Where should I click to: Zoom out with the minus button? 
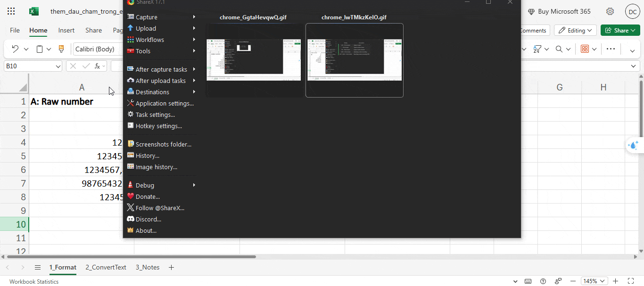coord(573,281)
